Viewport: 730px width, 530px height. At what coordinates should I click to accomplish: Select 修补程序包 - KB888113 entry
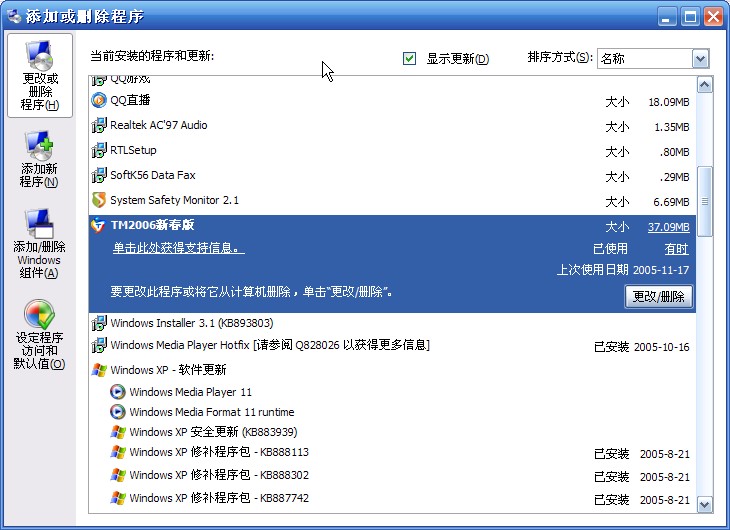coord(219,452)
